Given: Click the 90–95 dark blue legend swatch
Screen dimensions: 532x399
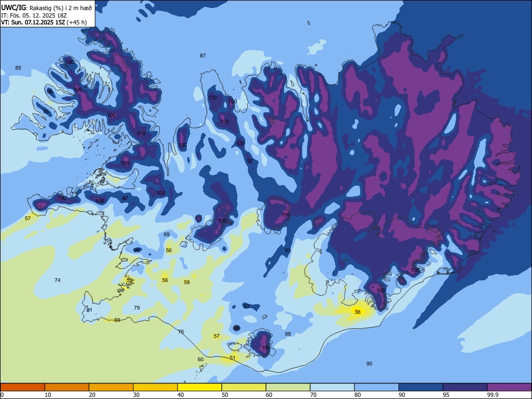Looking at the screenshot, I should coord(421,387).
